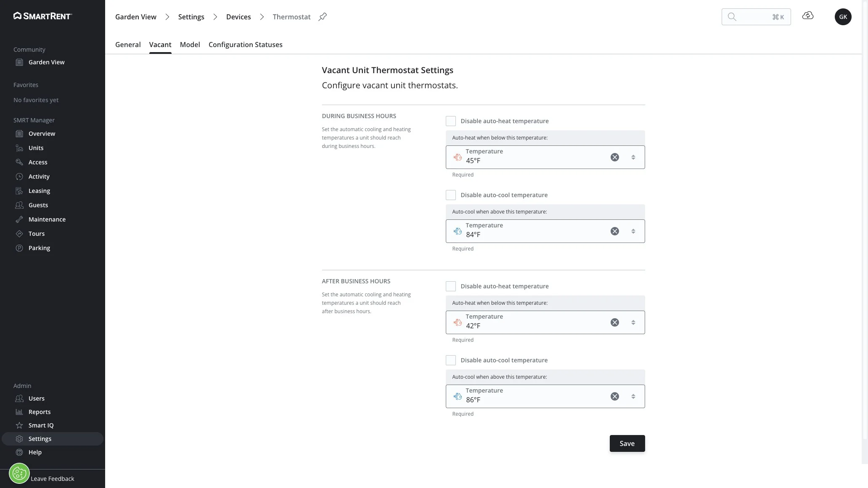Go to the Garden View breadcrumb
Image resolution: width=868 pixels, height=488 pixels.
click(x=136, y=17)
